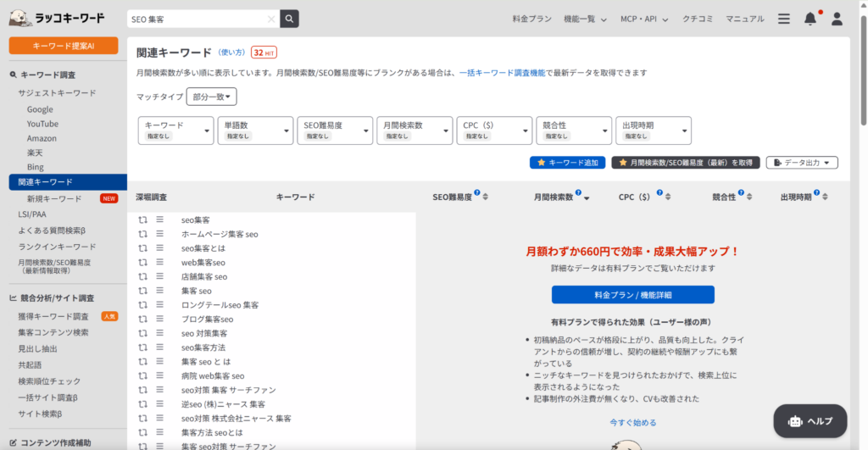Open キーワード filter dropdown

[x=175, y=130]
